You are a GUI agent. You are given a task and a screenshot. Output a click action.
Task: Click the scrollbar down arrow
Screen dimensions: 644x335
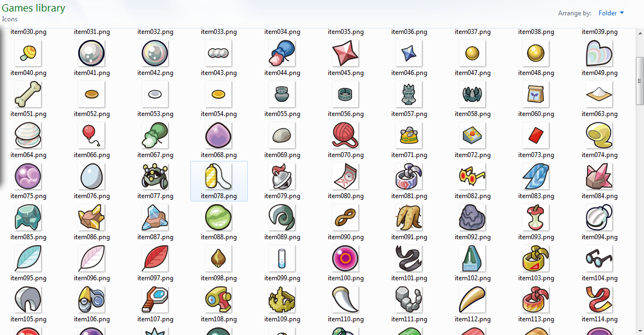coord(640,331)
